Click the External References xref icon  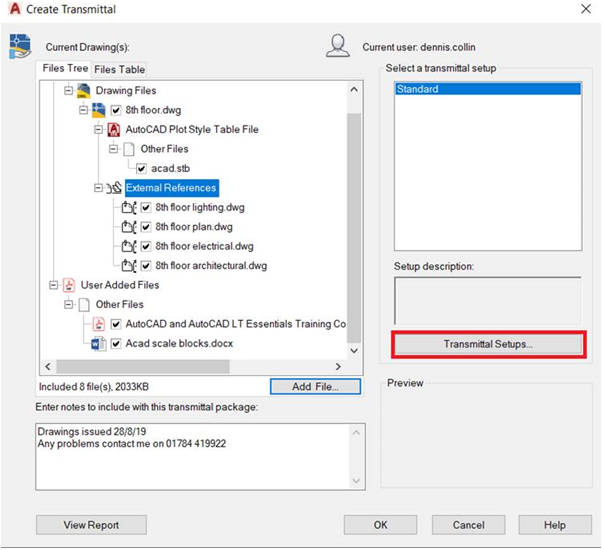(114, 188)
